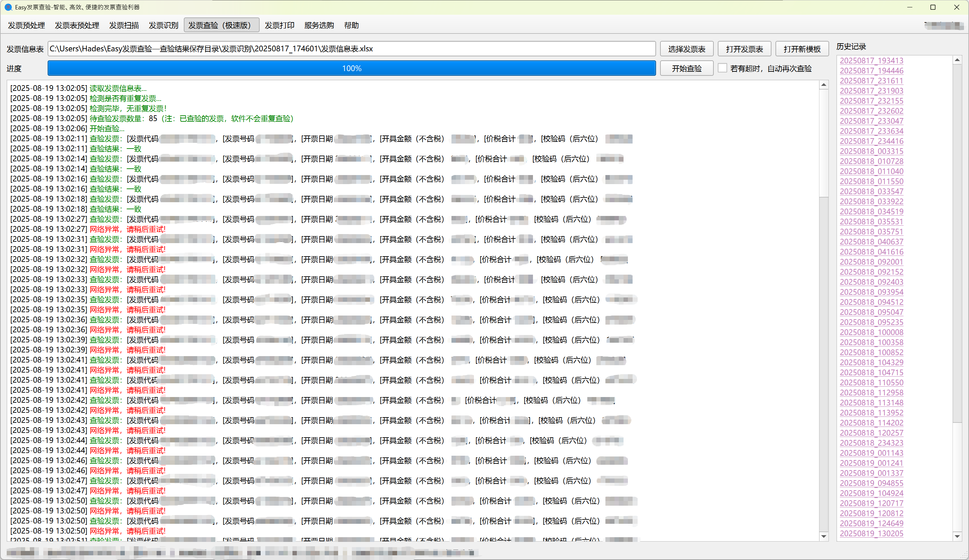The image size is (969, 560).
Task: Open the 发票预处理 menu
Action: tap(26, 25)
